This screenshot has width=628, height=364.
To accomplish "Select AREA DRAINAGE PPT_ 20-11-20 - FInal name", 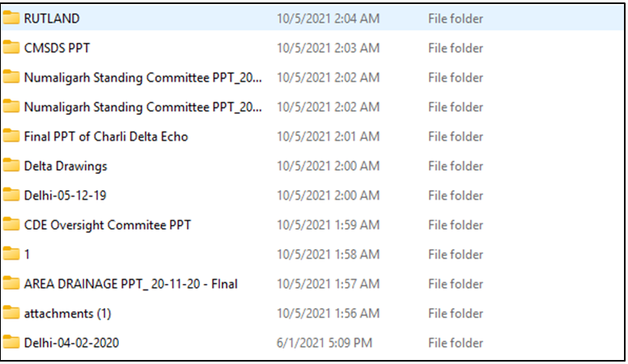I will click(x=130, y=283).
